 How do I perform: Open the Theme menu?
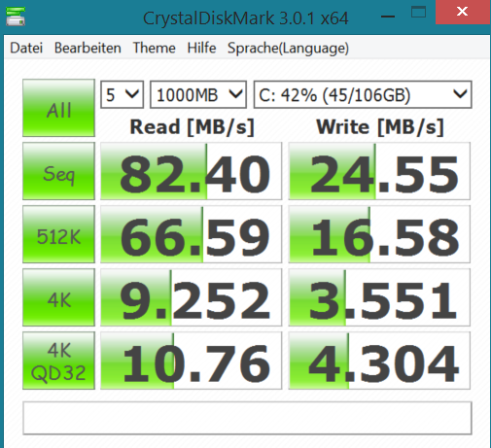[x=154, y=48]
